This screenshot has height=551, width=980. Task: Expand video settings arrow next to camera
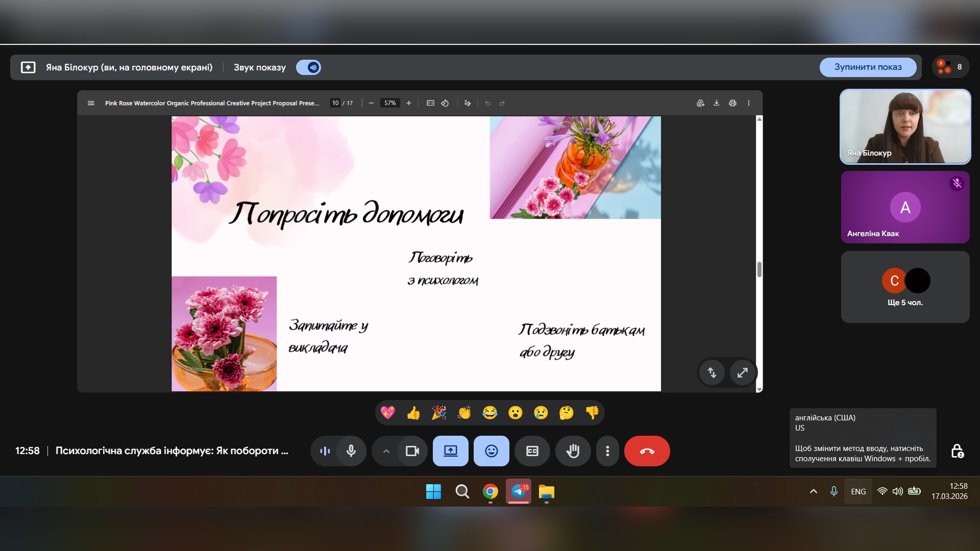pos(386,451)
